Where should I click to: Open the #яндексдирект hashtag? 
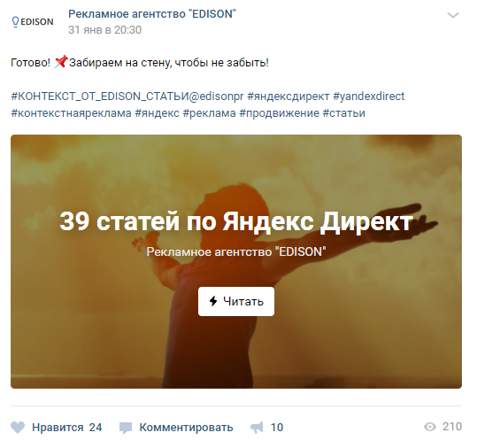pyautogui.click(x=289, y=97)
